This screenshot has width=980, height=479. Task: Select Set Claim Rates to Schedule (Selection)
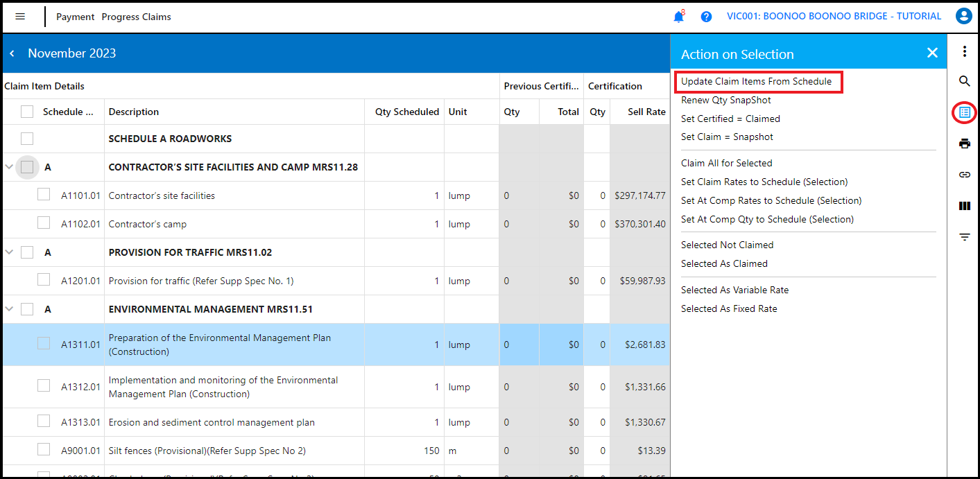point(764,182)
